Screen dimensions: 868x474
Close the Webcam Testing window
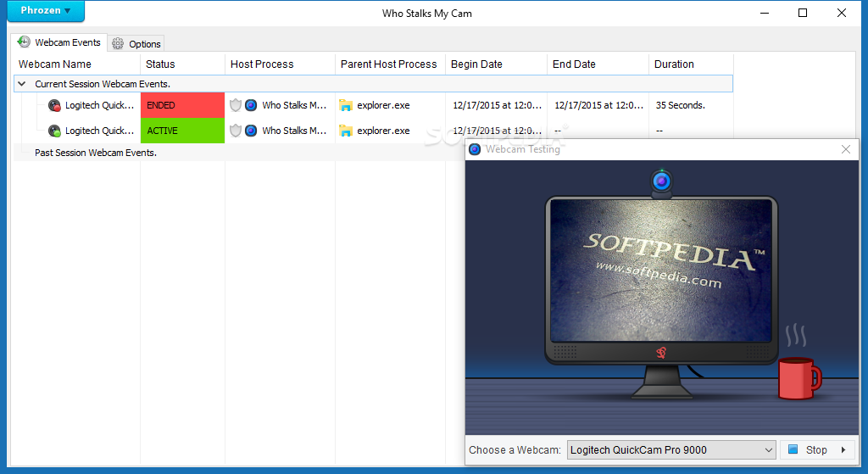846,149
